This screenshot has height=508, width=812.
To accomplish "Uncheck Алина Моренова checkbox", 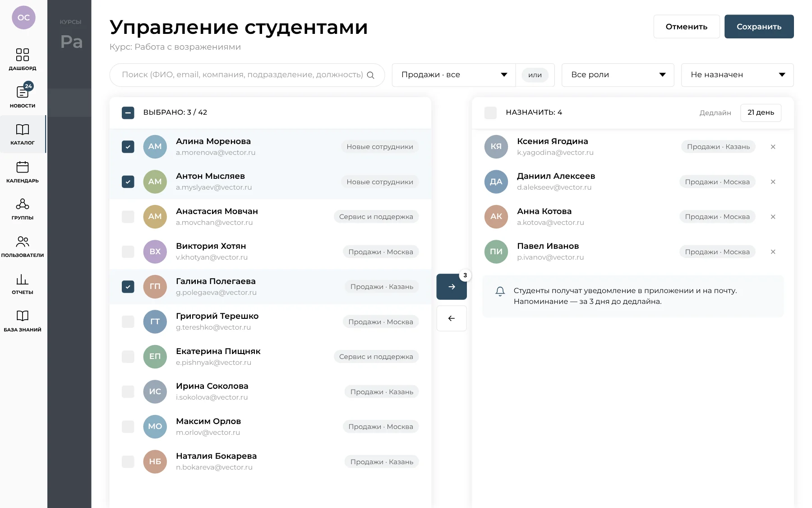I will click(x=128, y=147).
